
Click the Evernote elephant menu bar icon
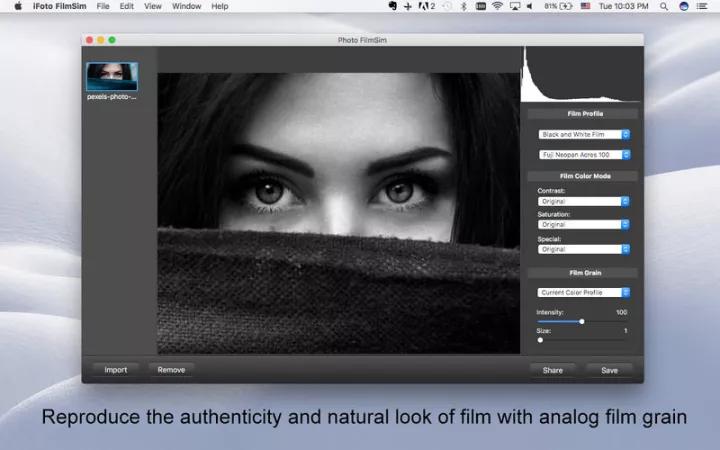pos(393,6)
